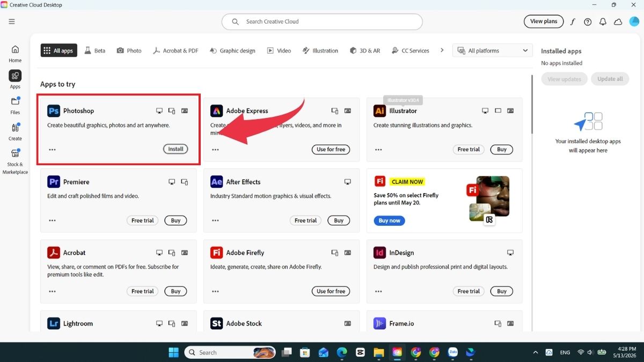
Task: Click the Frame.io app icon
Action: coord(380,323)
